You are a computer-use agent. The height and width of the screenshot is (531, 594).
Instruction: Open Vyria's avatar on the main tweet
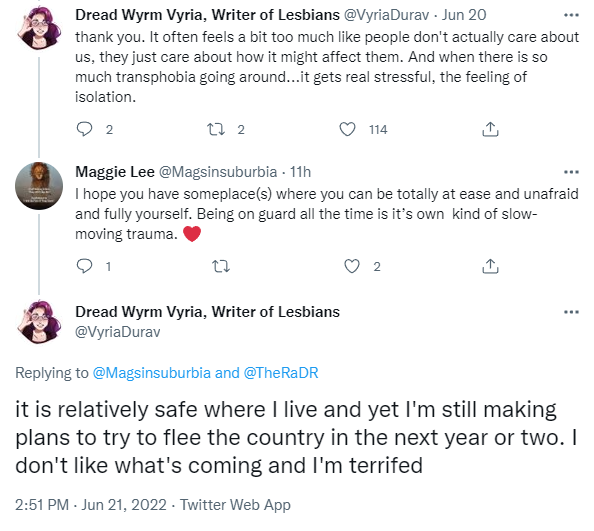39,322
